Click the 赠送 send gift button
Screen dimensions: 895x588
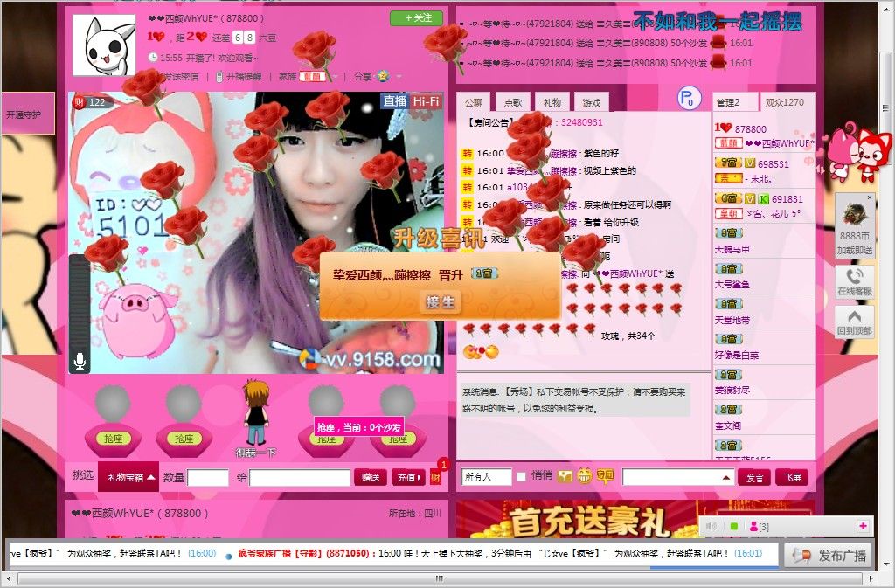tap(370, 477)
